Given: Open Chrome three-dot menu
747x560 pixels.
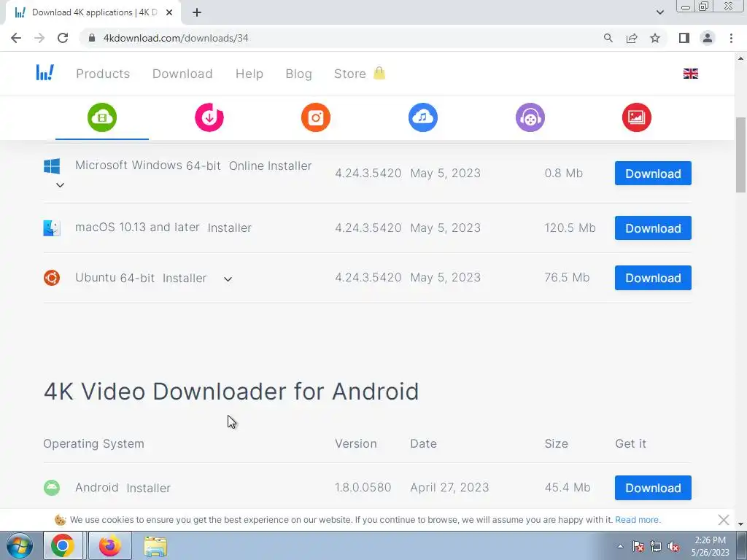Looking at the screenshot, I should click(x=731, y=38).
